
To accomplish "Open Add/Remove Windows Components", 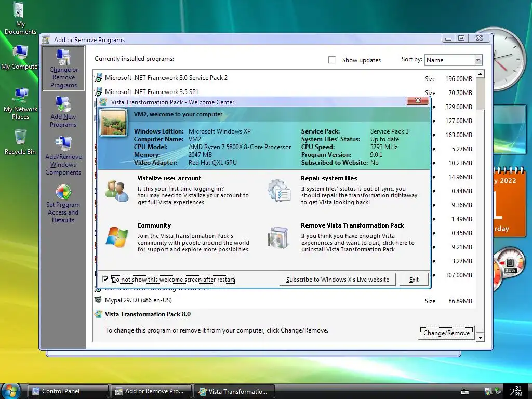I will [x=63, y=156].
